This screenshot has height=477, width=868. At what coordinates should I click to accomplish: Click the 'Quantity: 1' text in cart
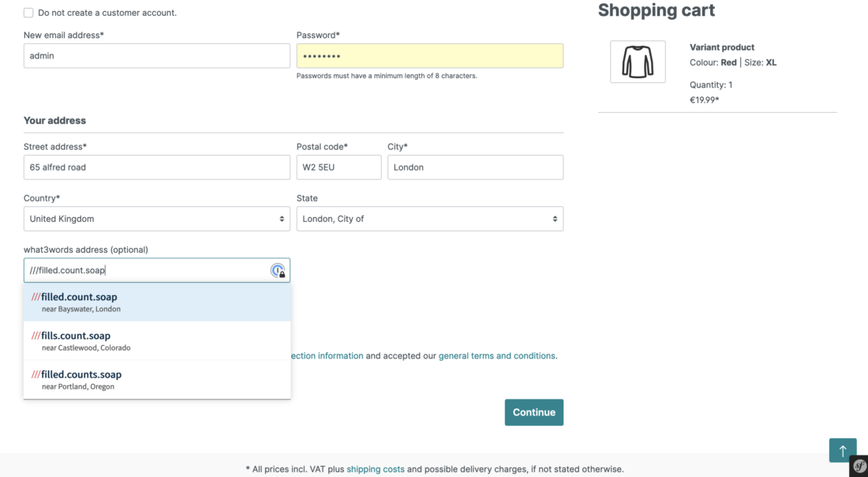[x=711, y=85]
